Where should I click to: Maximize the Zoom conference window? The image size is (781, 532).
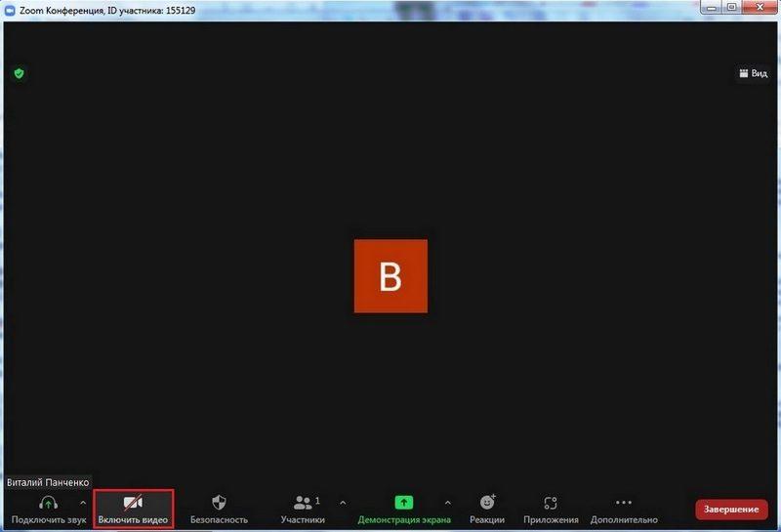(731, 8)
